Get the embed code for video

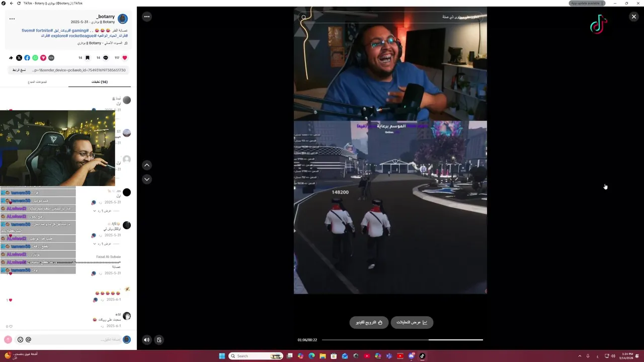[x=51, y=58]
